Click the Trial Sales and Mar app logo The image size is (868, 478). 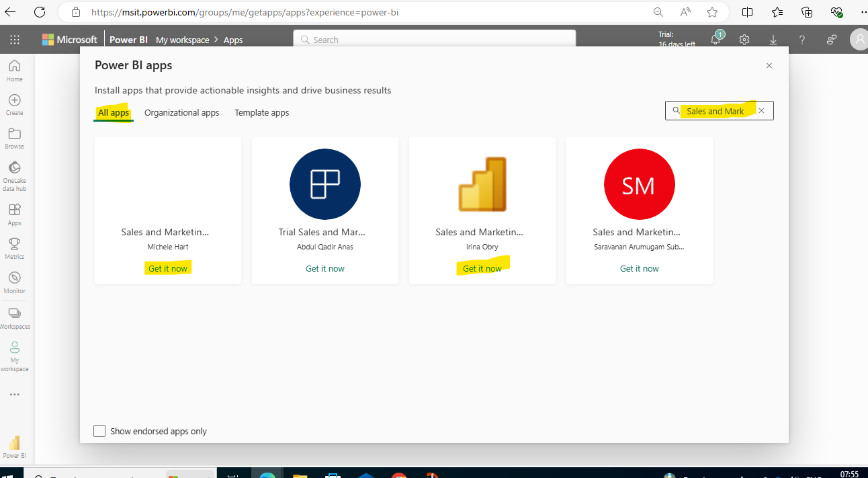coord(325,184)
